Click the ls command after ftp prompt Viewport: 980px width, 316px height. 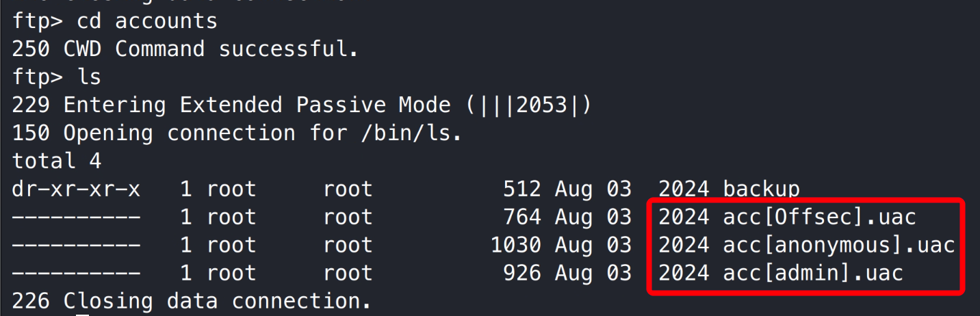tap(89, 77)
